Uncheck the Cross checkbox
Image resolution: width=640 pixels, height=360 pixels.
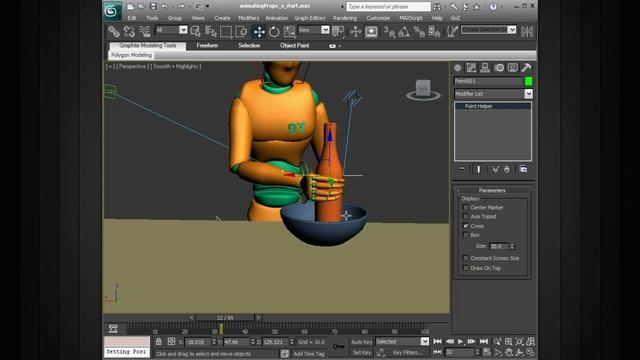coord(465,226)
